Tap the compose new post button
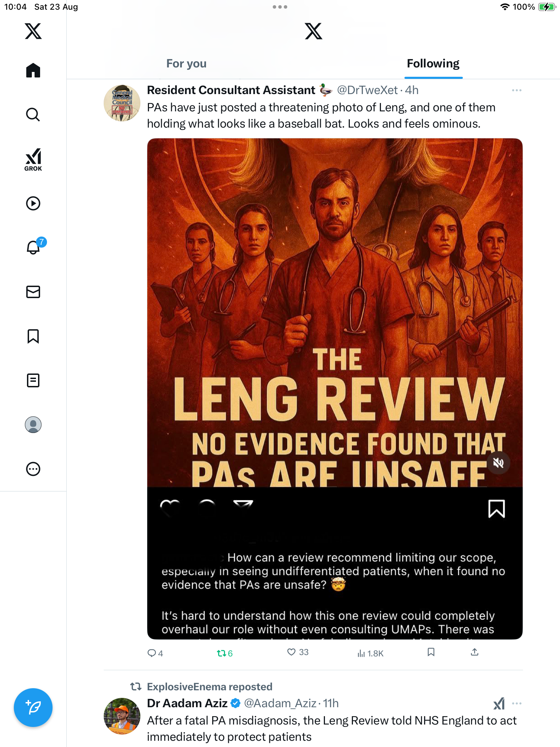The image size is (560, 747). tap(33, 708)
